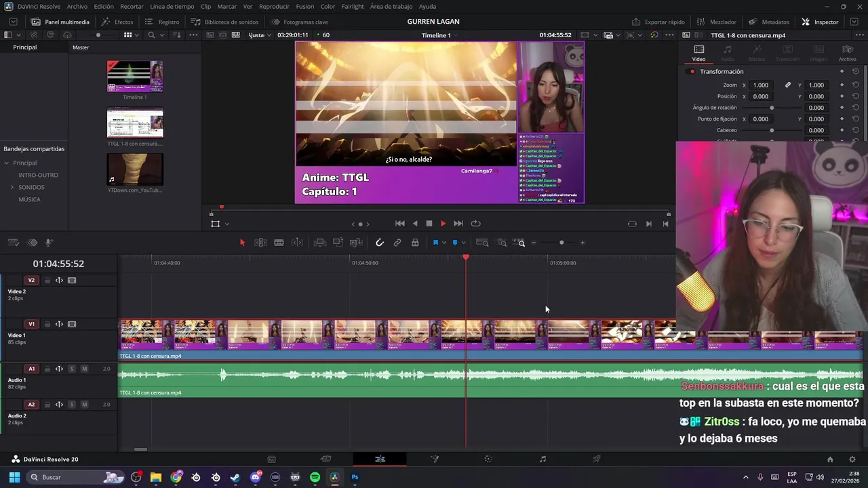Image resolution: width=868 pixels, height=488 pixels.
Task: Switch to the Inspector Video tab
Action: click(x=698, y=53)
